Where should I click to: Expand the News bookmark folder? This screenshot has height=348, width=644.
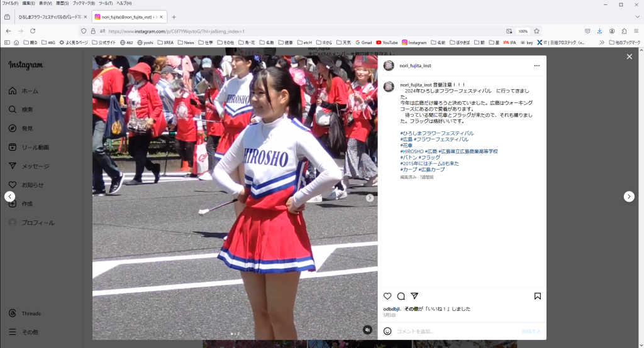pos(186,43)
